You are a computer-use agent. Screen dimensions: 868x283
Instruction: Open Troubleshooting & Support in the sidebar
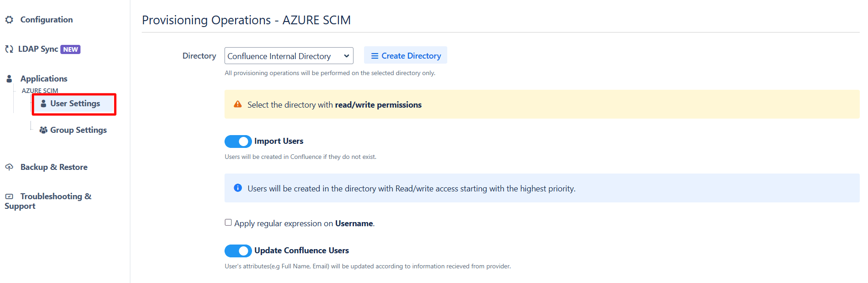pos(48,201)
